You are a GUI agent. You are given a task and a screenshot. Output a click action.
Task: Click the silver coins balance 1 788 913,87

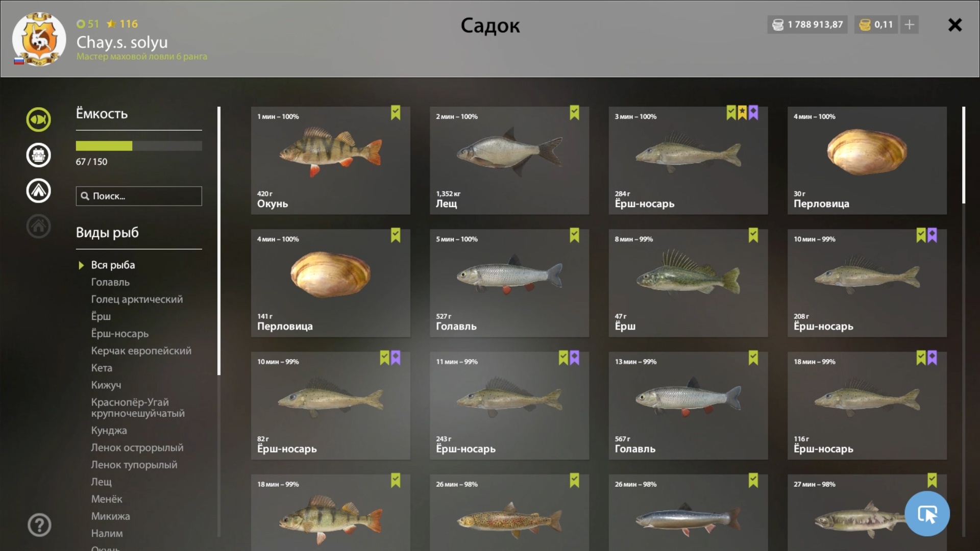807,24
